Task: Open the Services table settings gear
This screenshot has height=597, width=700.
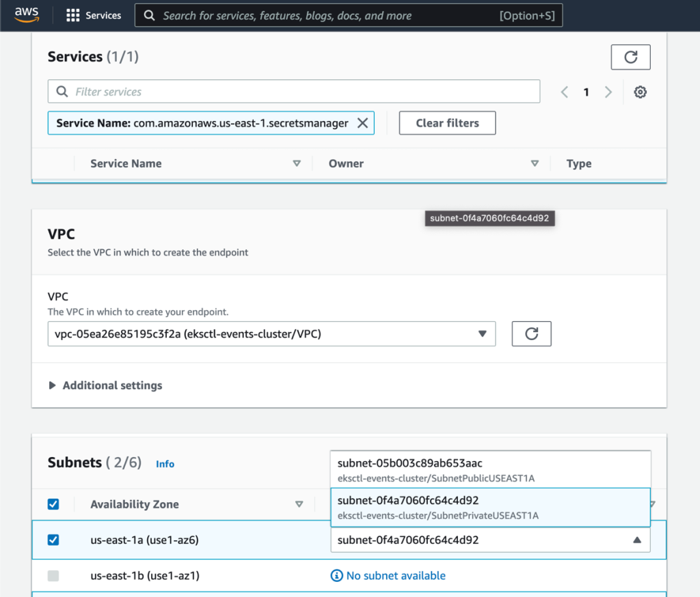Action: coord(640,91)
